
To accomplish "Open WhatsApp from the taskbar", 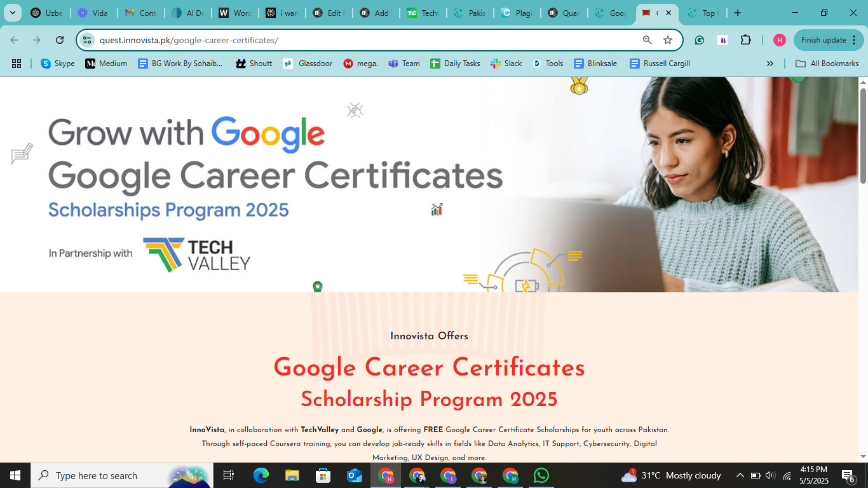I will 541,475.
